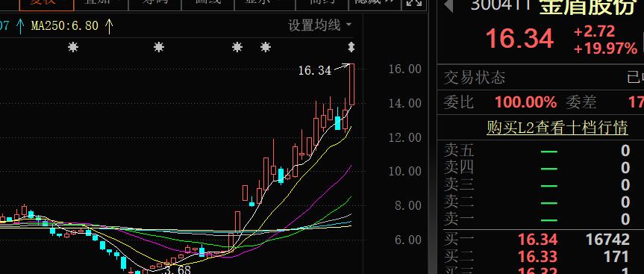Viewport: 644px width, 274px height.
Task: Open the 设置均线 dropdown
Action: [x=320, y=25]
